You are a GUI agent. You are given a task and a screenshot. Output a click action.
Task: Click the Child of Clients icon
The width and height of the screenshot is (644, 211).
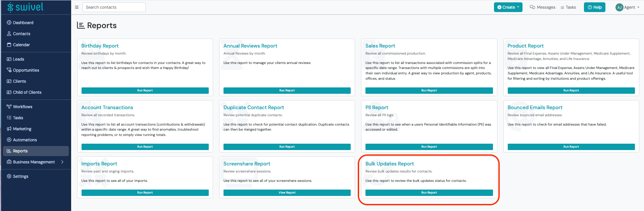(x=9, y=92)
